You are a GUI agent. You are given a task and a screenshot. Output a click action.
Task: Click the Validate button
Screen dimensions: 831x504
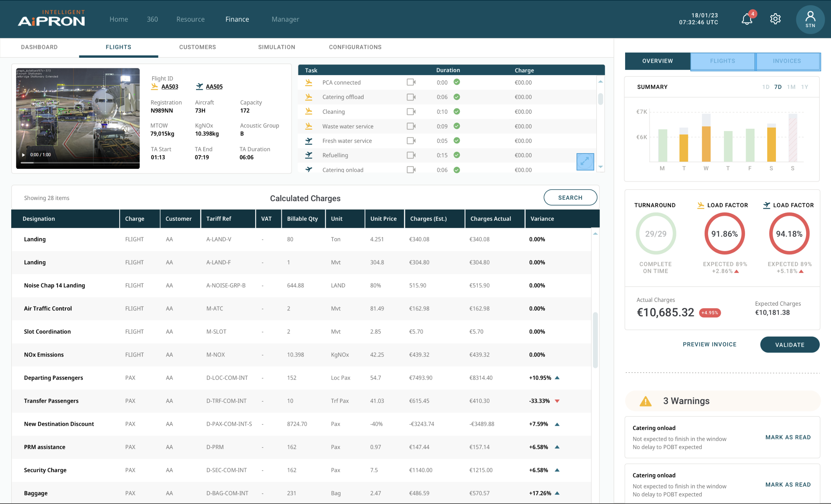[789, 345]
